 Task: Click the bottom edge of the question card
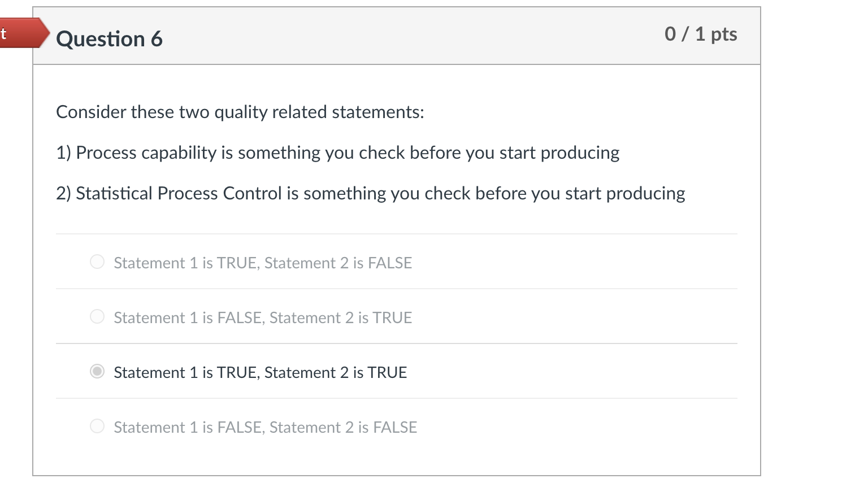point(396,475)
